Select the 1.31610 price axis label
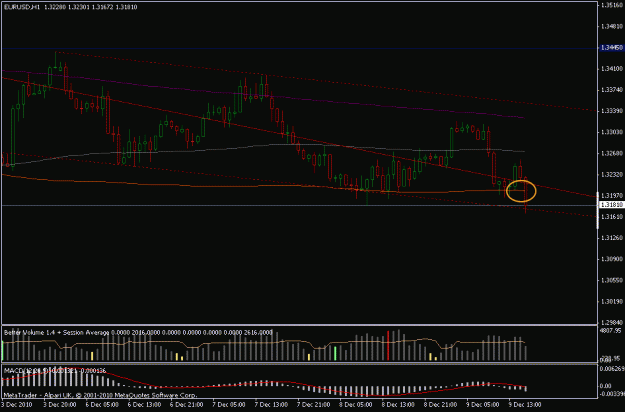 click(612, 217)
